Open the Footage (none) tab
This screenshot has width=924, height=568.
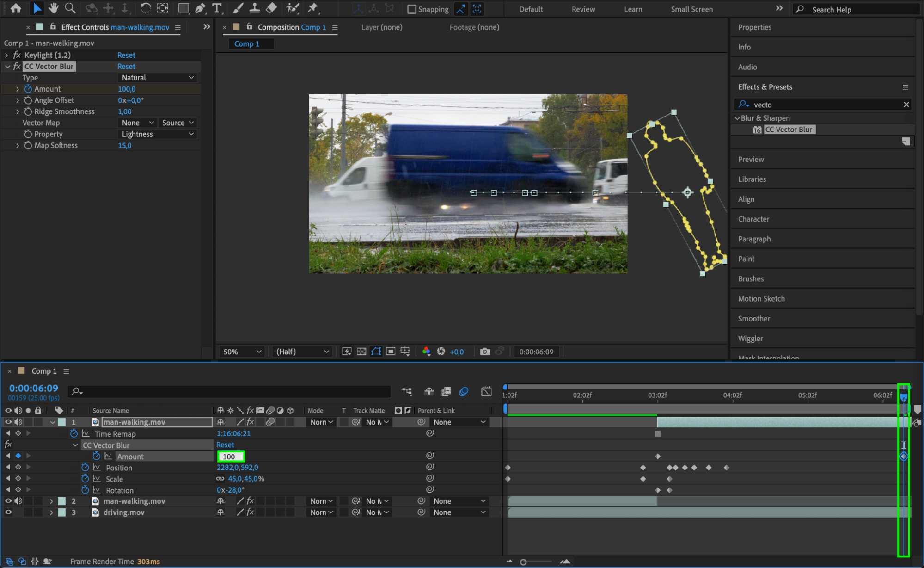(474, 27)
